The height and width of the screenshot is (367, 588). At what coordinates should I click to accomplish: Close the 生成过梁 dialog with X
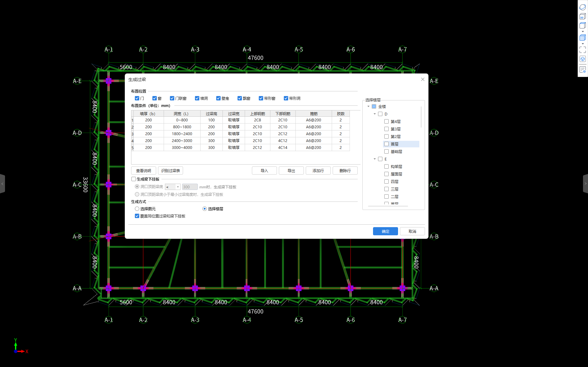click(422, 79)
